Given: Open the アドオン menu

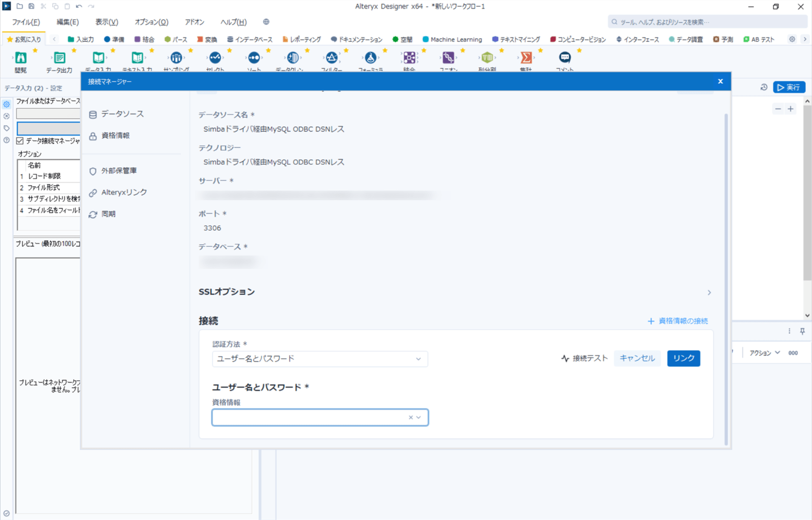Looking at the screenshot, I should (x=194, y=22).
